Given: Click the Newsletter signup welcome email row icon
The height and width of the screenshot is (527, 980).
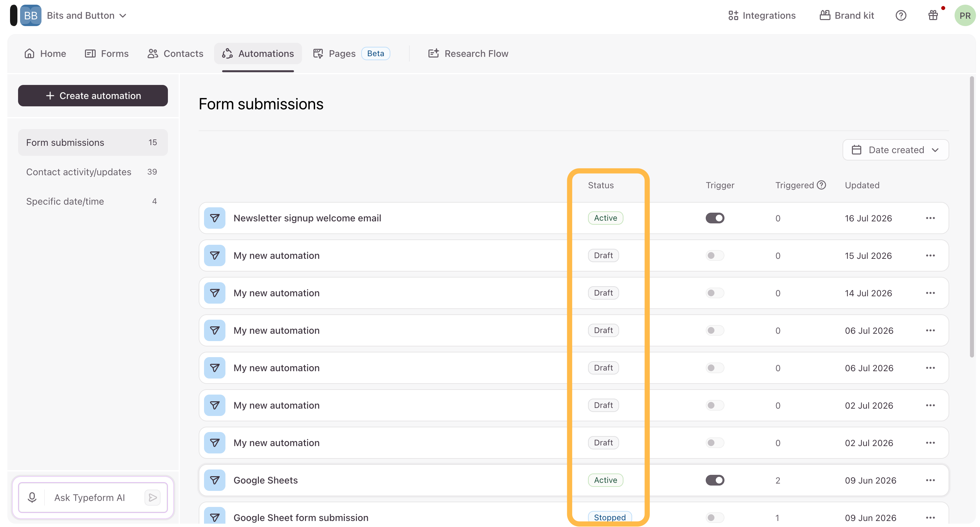Looking at the screenshot, I should [215, 218].
